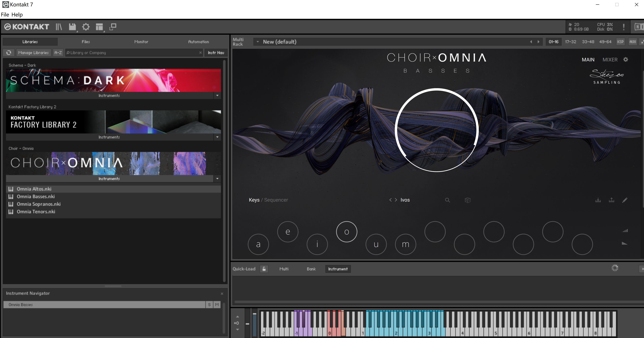Click the dice randomize icon for the Ivos preset
This screenshot has width=644, height=338.
(x=468, y=200)
